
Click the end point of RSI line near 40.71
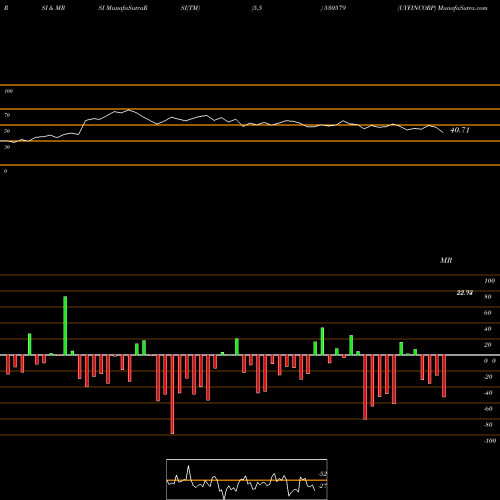pyautogui.click(x=443, y=133)
